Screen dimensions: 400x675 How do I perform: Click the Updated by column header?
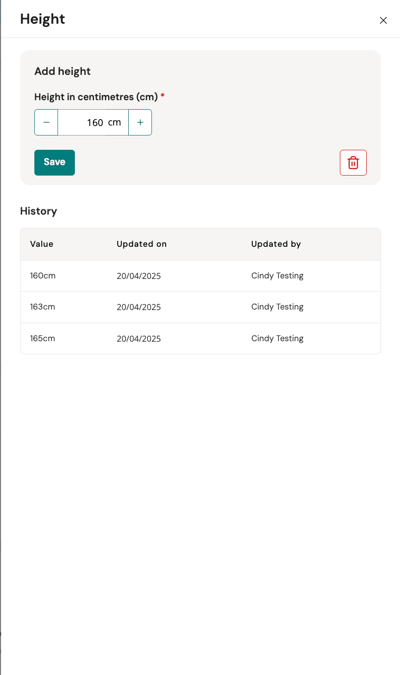[x=276, y=244]
